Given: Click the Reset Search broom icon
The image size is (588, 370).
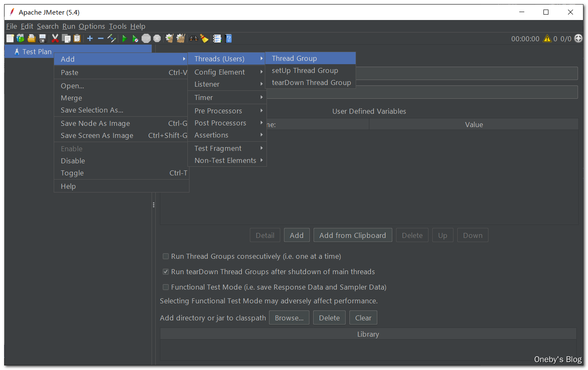Looking at the screenshot, I should pos(204,39).
